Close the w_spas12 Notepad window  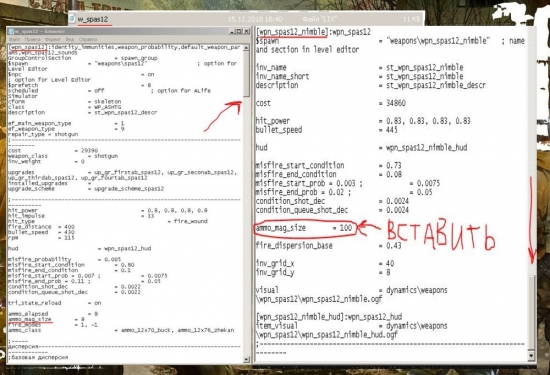click(247, 31)
